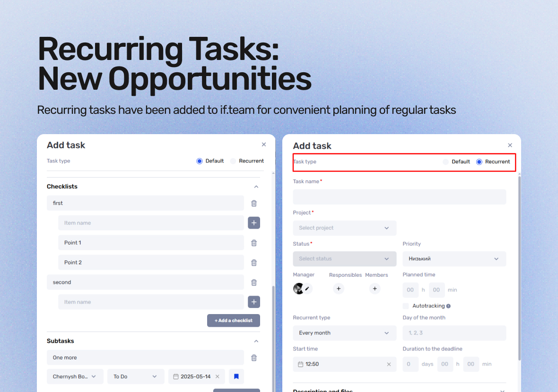Click the Planned time minutes field
This screenshot has height=392, width=558.
coord(436,290)
